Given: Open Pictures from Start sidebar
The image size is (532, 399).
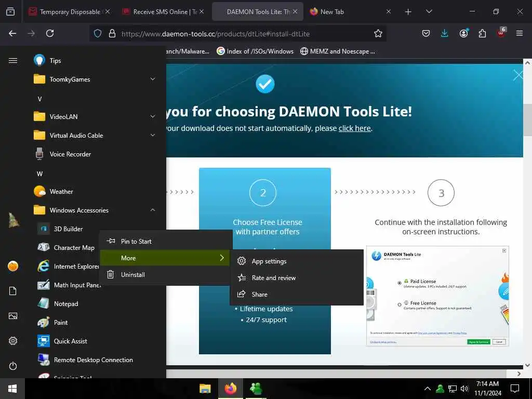Looking at the screenshot, I should coord(13,316).
